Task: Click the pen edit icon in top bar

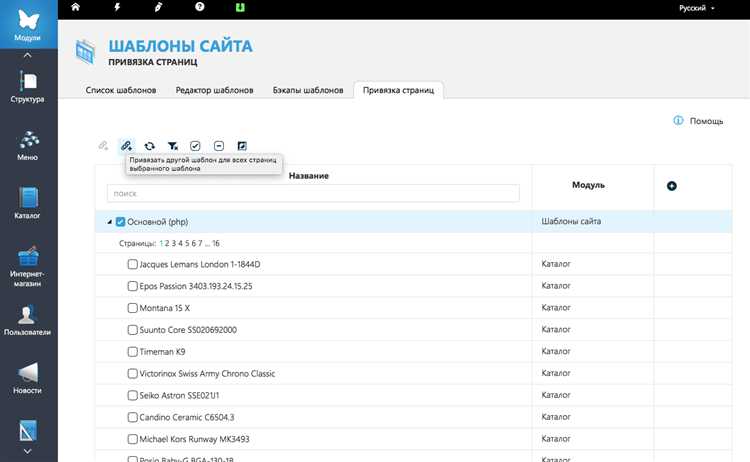Action: pyautogui.click(x=158, y=7)
